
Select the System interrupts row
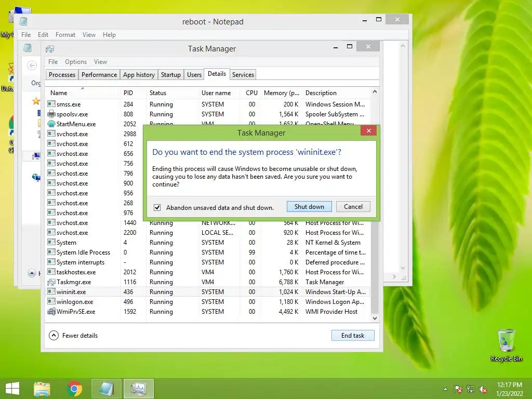pyautogui.click(x=208, y=262)
